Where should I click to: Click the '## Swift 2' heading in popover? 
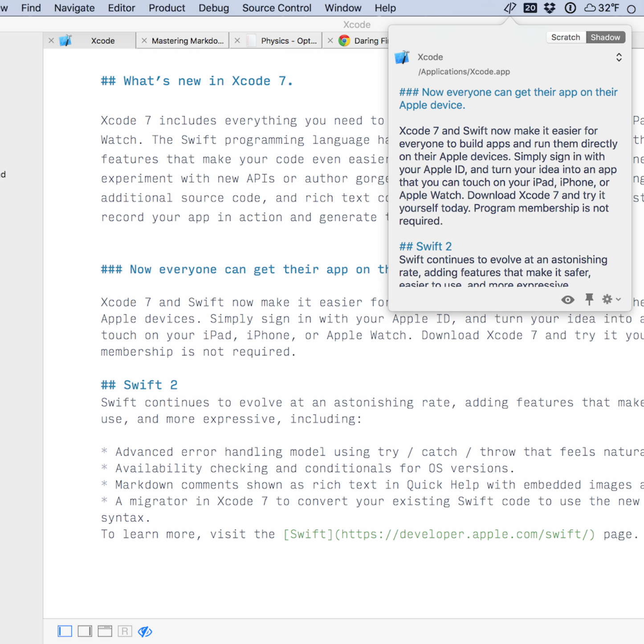point(425,246)
